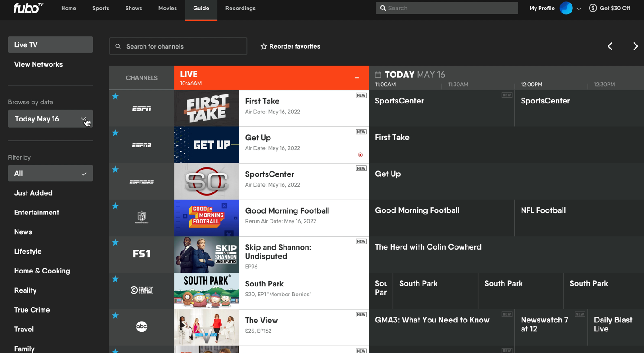Select the FS1 channel logo
This screenshot has height=353, width=644.
(x=142, y=254)
